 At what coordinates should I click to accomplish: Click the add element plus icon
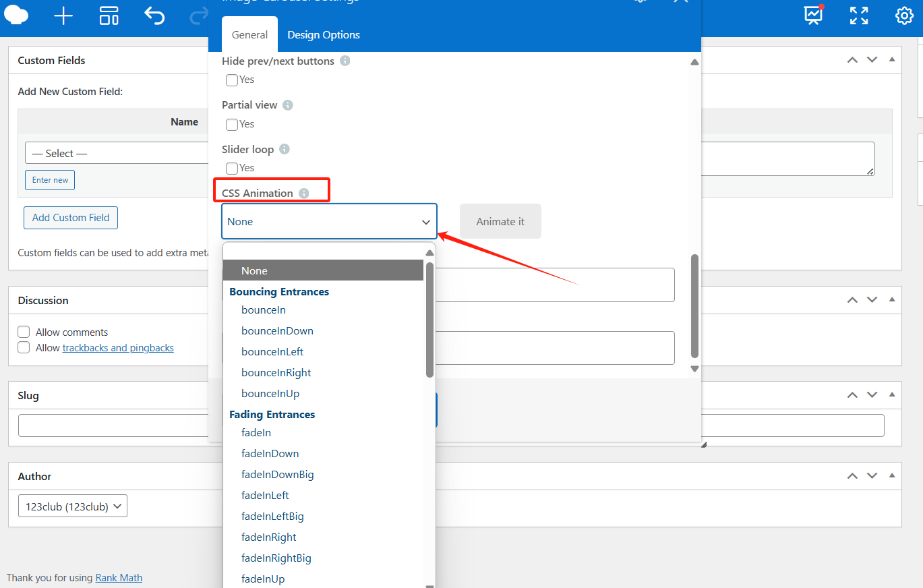(x=63, y=16)
